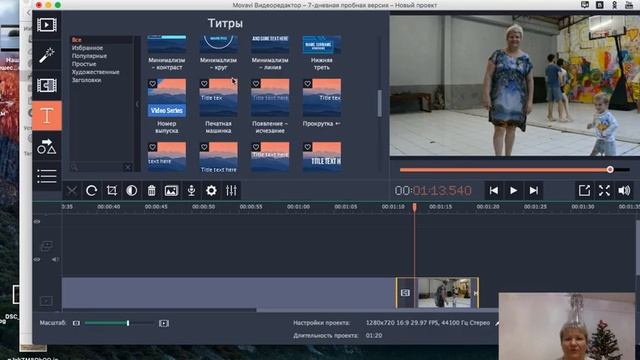
Task: Skip to previous frame
Action: (493, 191)
